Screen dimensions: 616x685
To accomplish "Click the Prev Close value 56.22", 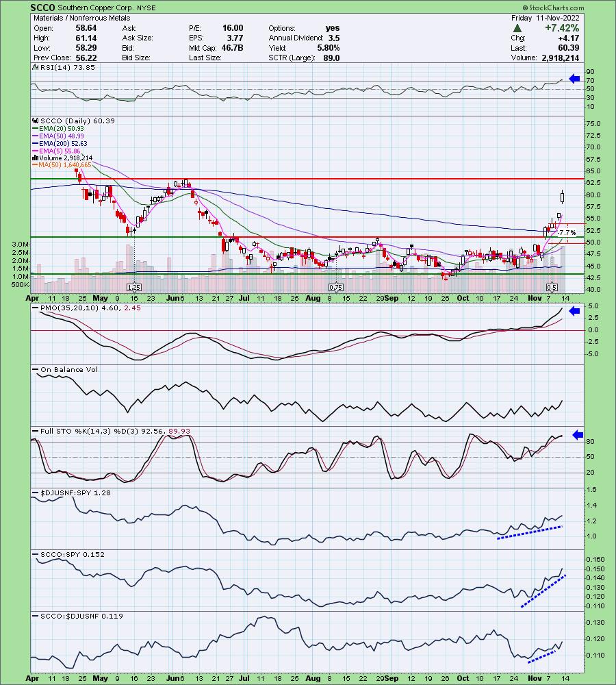I will pyautogui.click(x=86, y=58).
